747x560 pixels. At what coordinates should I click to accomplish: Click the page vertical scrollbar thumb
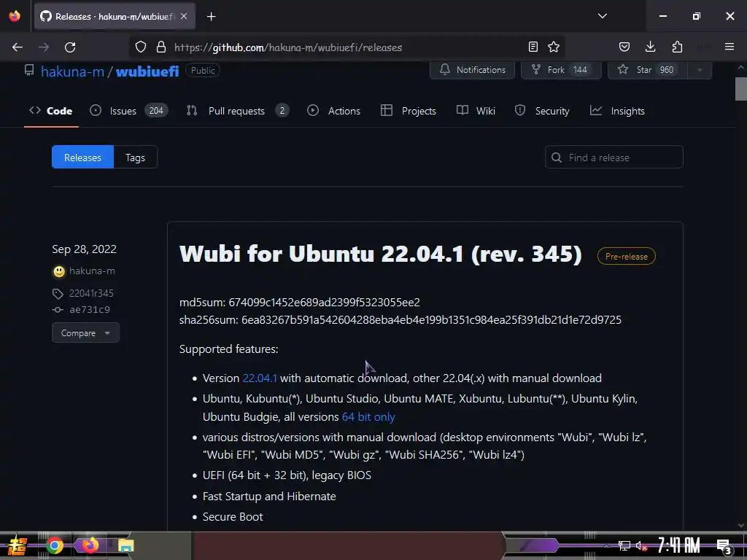coord(741,89)
